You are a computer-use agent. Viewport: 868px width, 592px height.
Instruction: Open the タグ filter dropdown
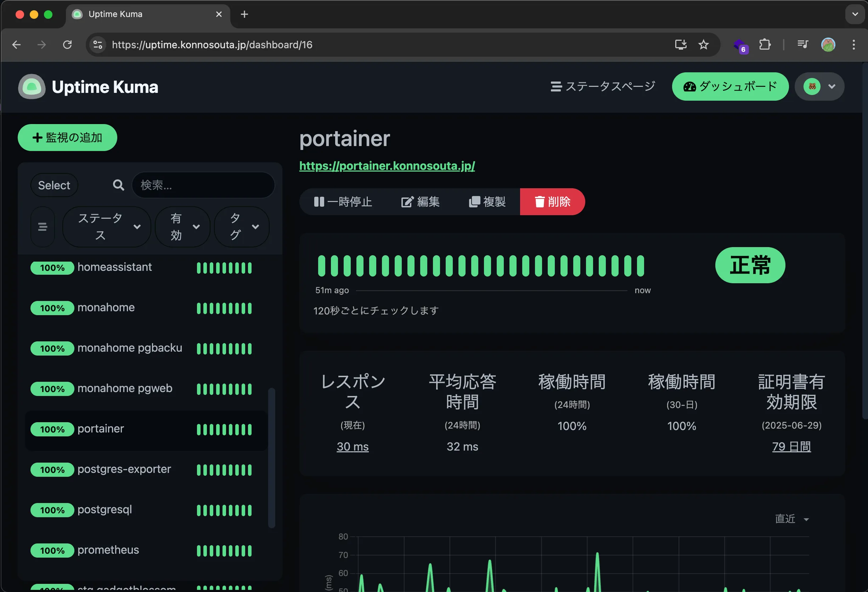coord(241,227)
